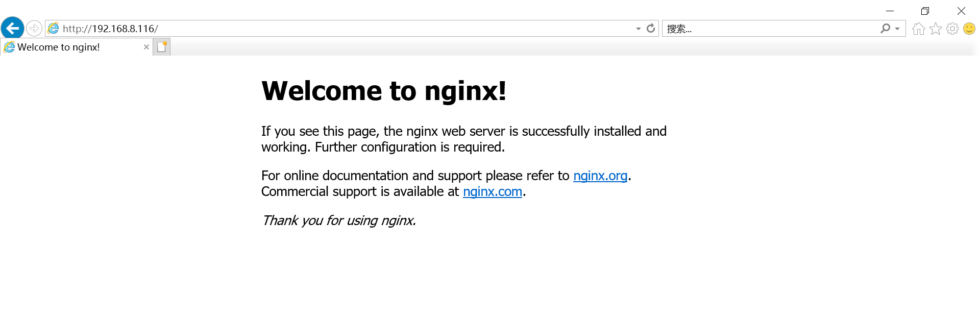This screenshot has height=321, width=980.
Task: Close the Welcome to nginx! tab
Action: pos(146,47)
